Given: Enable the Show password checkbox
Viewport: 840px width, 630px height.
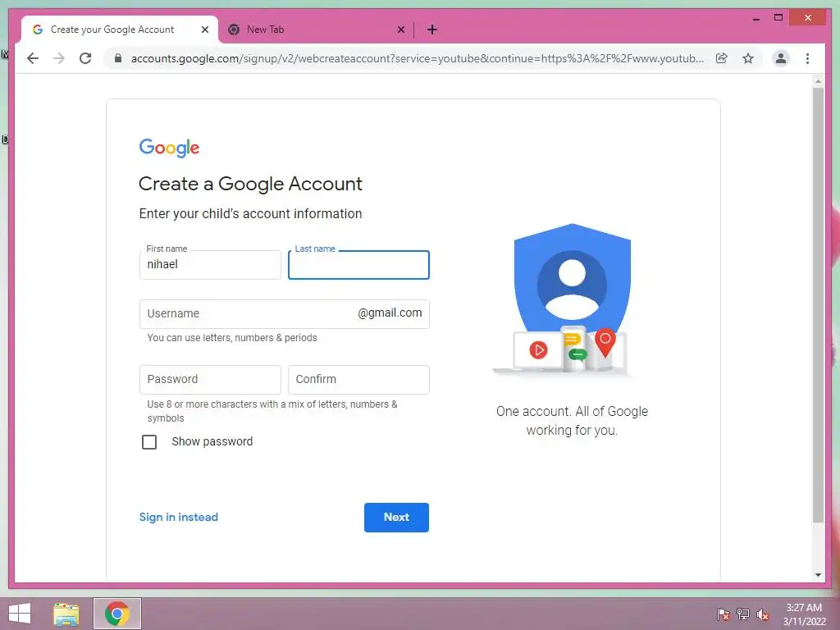Looking at the screenshot, I should [149, 442].
